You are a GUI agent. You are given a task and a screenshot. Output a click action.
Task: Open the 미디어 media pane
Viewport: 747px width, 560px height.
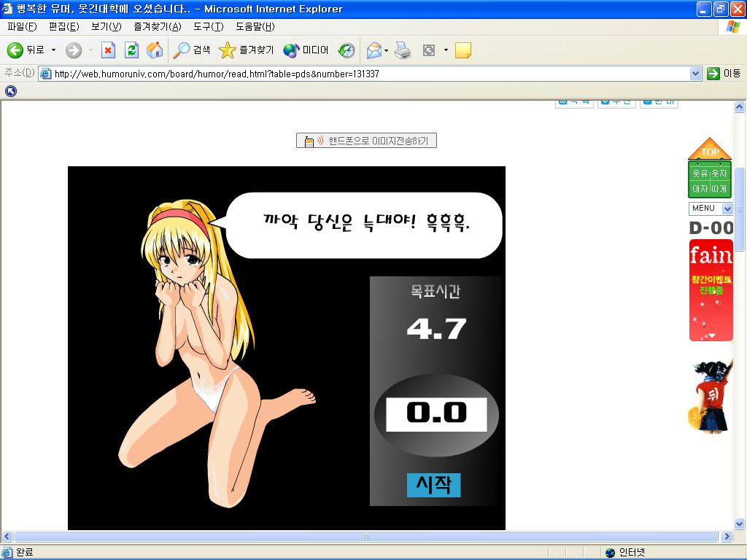306,50
